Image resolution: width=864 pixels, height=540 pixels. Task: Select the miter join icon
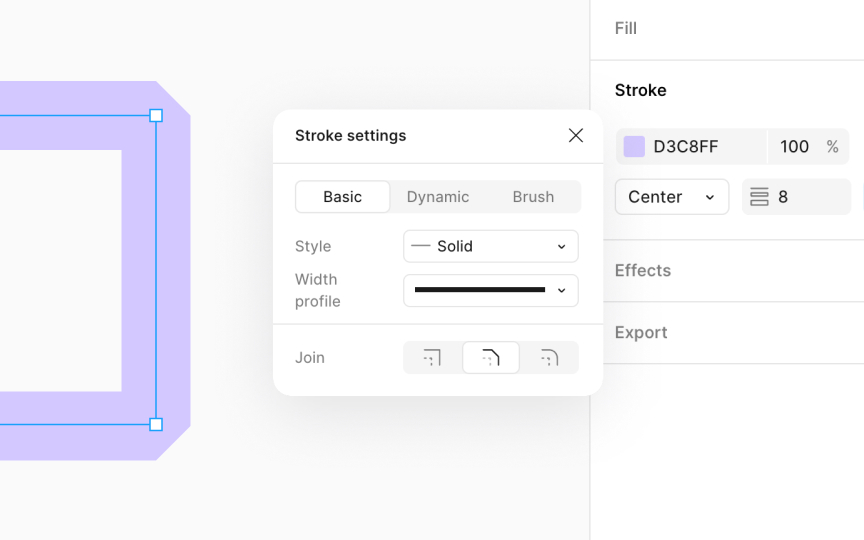click(x=432, y=358)
